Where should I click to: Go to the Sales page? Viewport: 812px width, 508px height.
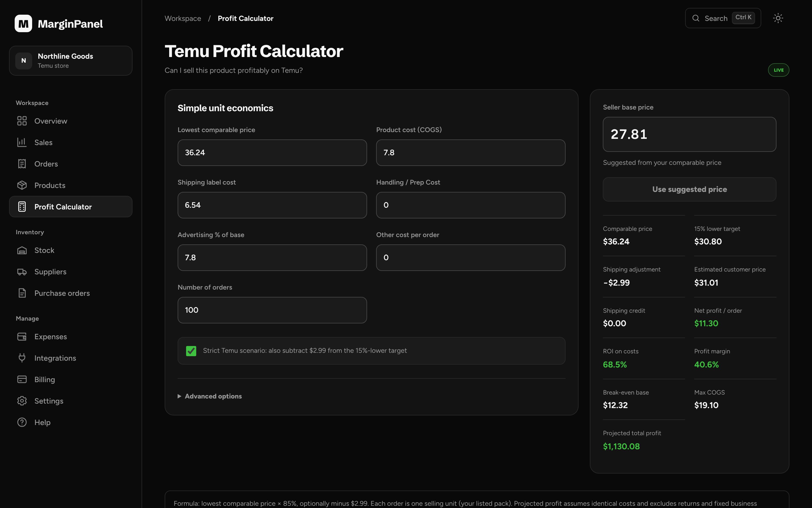point(71,143)
